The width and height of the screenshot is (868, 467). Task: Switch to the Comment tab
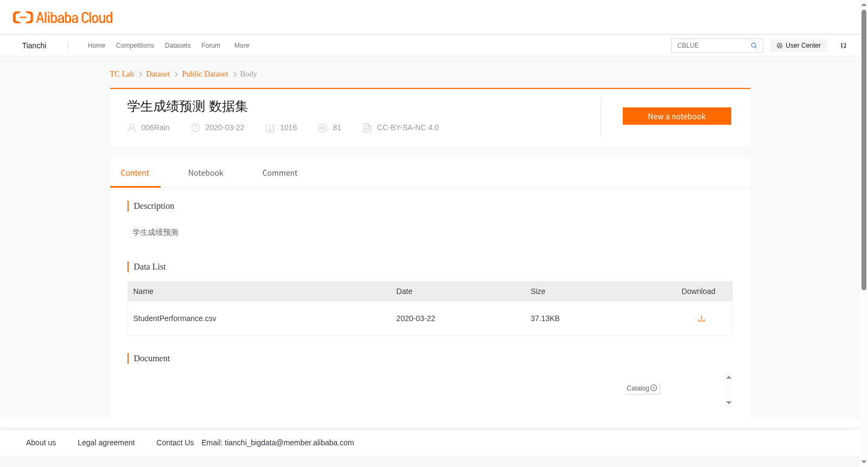(x=280, y=173)
